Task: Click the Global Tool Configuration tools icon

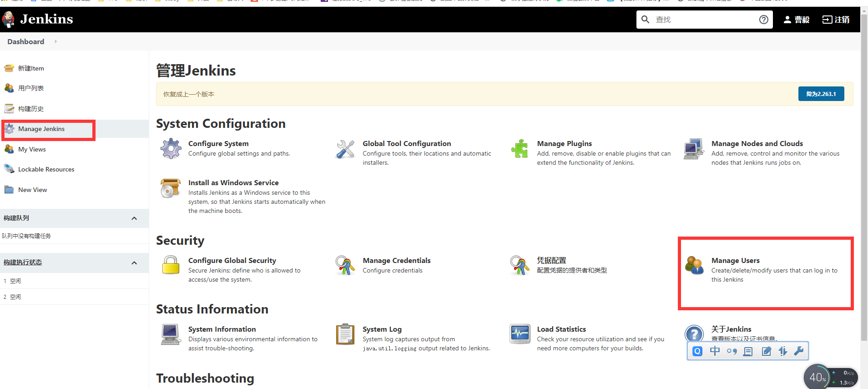Action: [345, 149]
